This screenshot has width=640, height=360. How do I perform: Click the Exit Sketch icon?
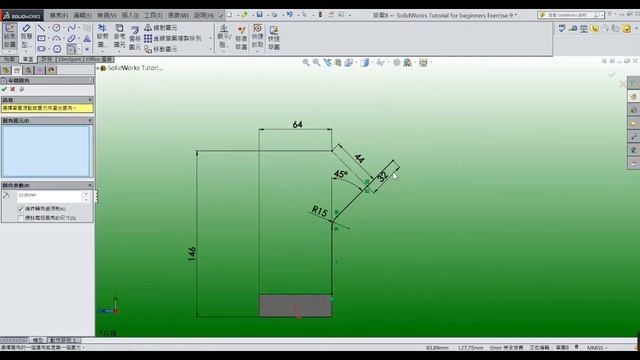(10, 29)
